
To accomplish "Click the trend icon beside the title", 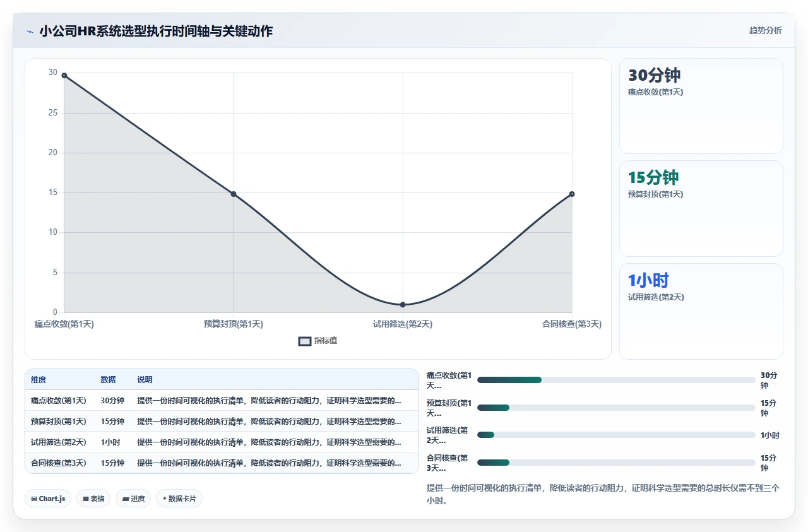I will pyautogui.click(x=30, y=32).
